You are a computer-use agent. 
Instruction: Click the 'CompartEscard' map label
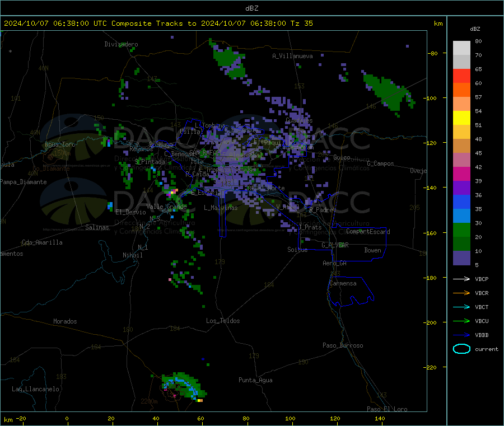368,232
